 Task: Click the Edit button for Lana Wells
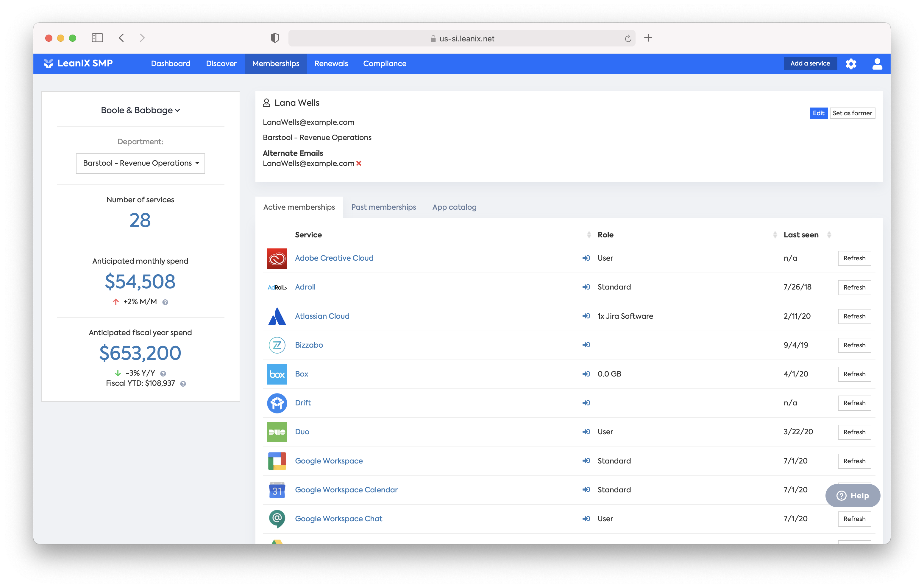(819, 113)
